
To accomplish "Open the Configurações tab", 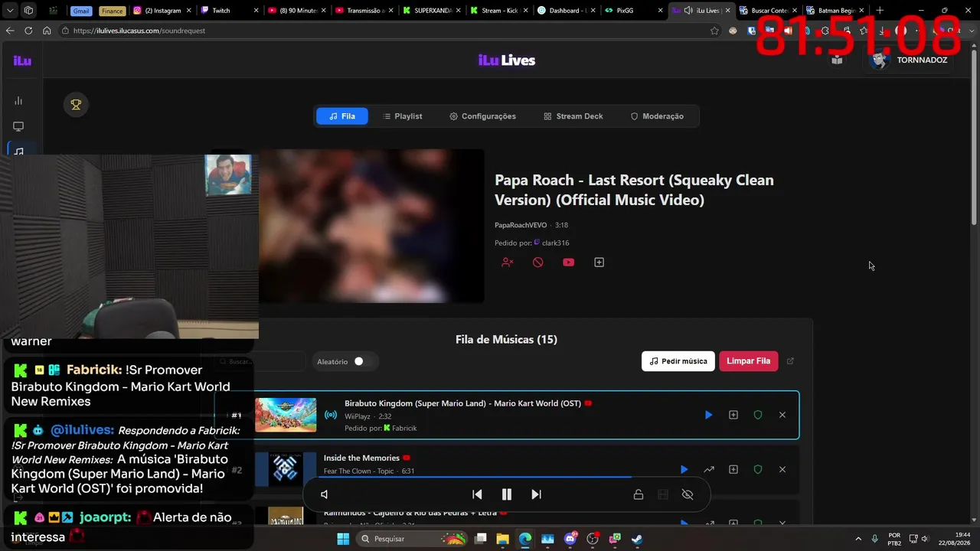I will pos(483,116).
